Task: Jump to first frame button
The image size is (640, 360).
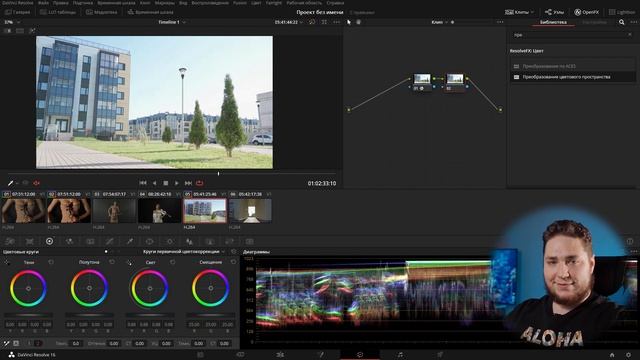Action: [x=143, y=183]
